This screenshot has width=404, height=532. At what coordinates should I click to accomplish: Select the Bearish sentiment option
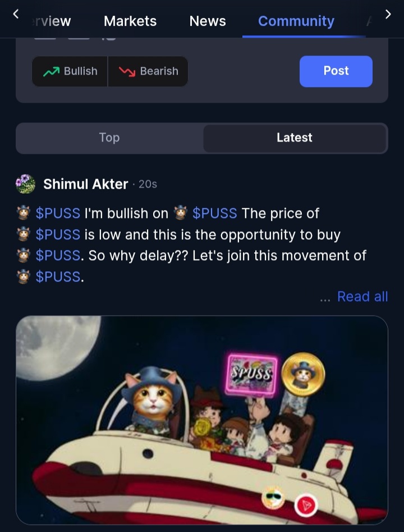(x=148, y=71)
